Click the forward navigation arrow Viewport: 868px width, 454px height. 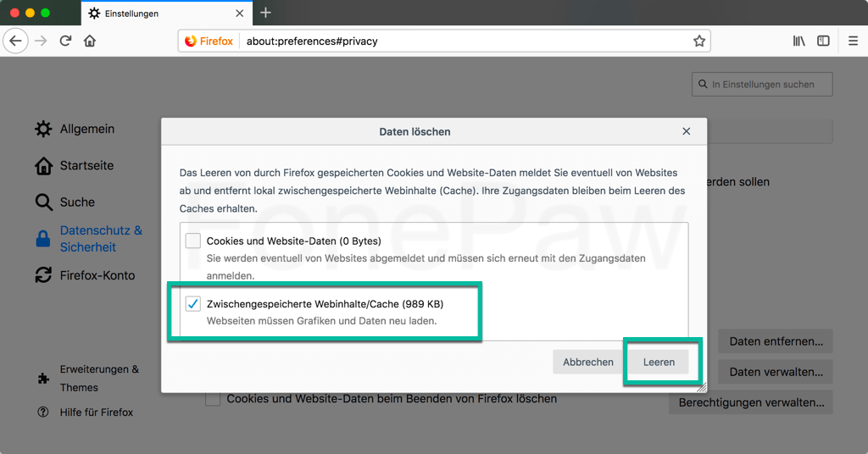coord(41,41)
